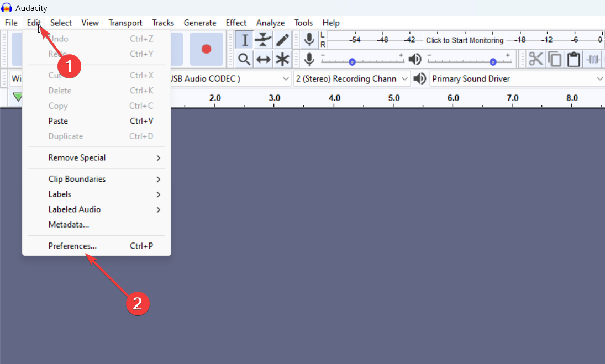Click the green playhead triangle on timeline
The image size is (605, 364).
click(x=17, y=97)
